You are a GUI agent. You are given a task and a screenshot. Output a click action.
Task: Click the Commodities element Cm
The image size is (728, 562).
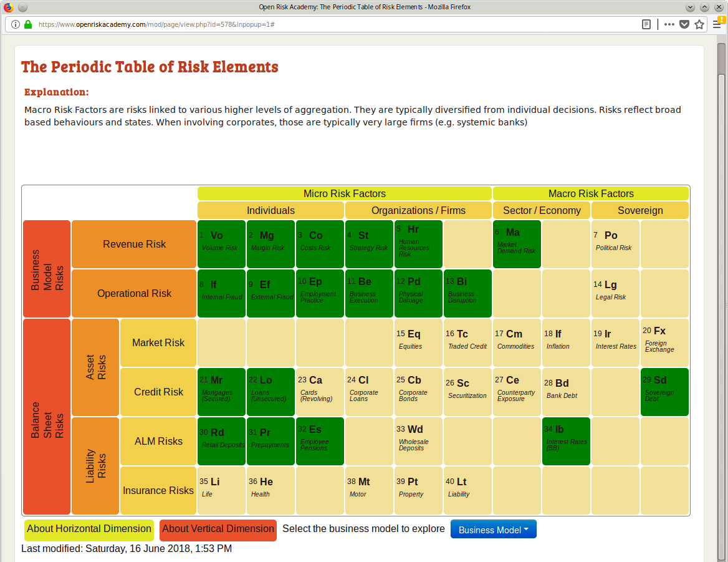point(517,343)
